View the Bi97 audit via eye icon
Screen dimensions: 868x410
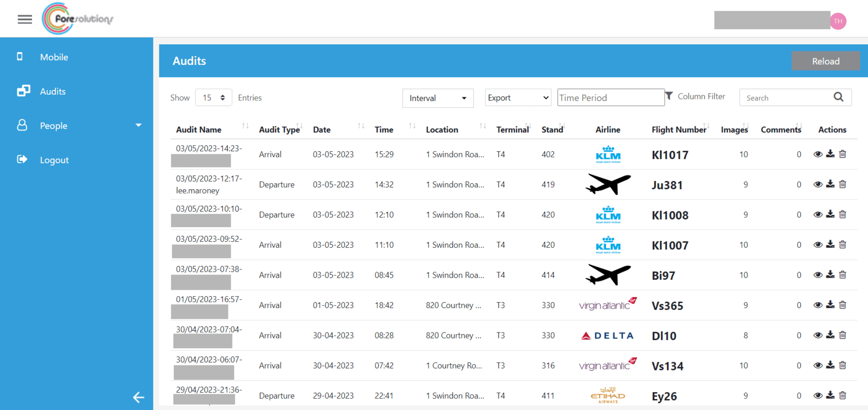point(818,275)
